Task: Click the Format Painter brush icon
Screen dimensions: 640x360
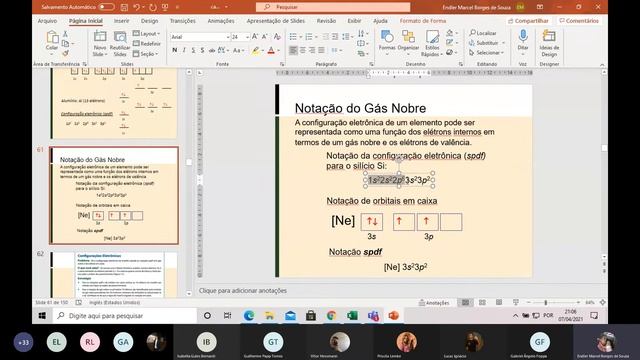Action: [x=65, y=53]
